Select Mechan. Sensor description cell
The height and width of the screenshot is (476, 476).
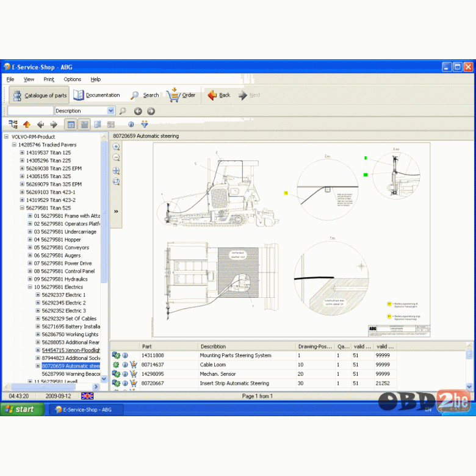[247, 374]
